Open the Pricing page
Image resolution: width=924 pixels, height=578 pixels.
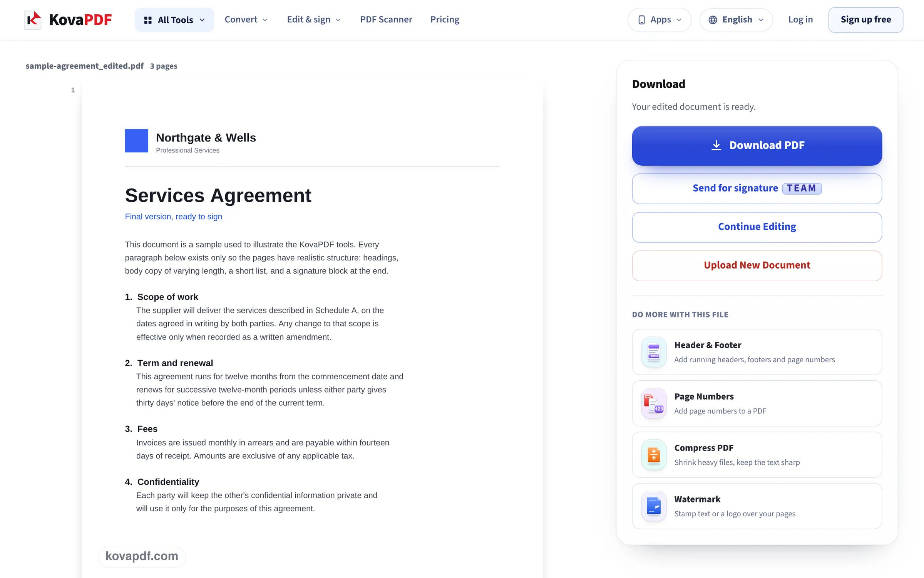(x=445, y=19)
